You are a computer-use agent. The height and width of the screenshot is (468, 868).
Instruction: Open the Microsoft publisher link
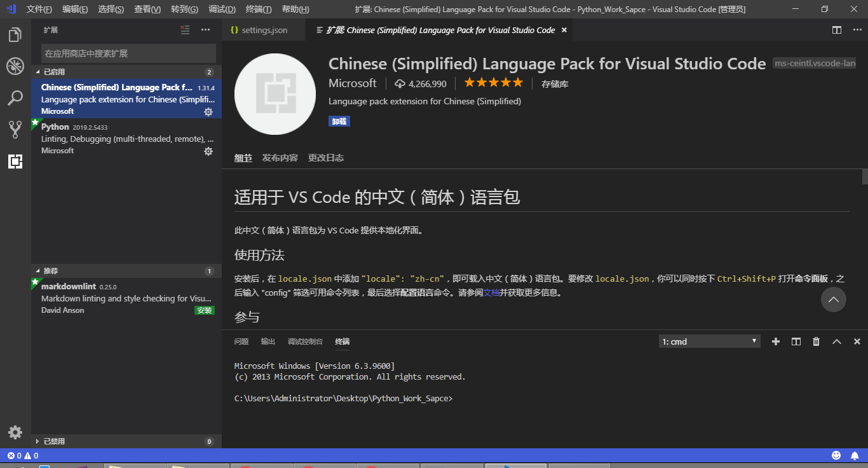[353, 83]
